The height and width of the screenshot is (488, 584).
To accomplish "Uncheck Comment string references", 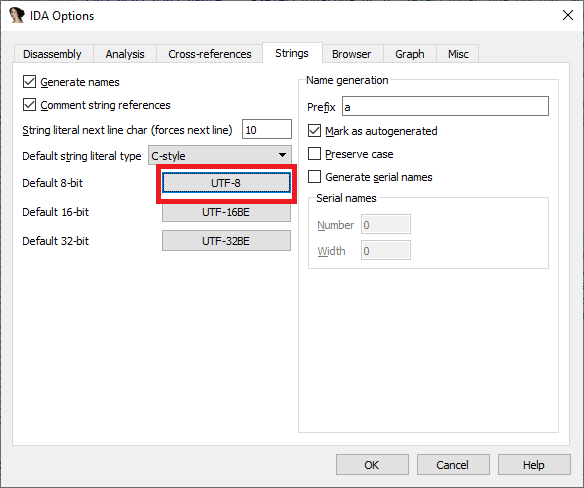I will [x=29, y=105].
